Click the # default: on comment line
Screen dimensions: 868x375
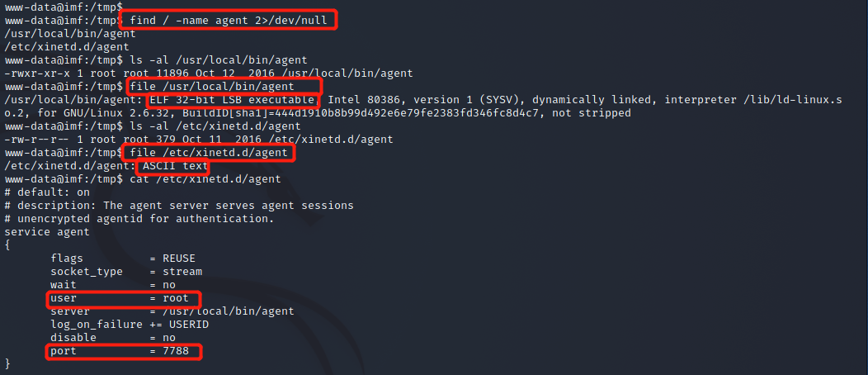pos(47,192)
